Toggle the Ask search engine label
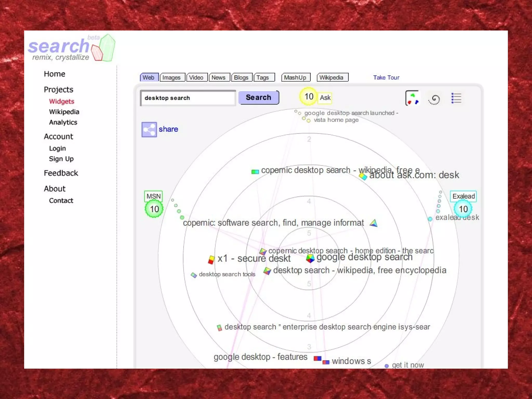The width and height of the screenshot is (532, 399). (325, 98)
